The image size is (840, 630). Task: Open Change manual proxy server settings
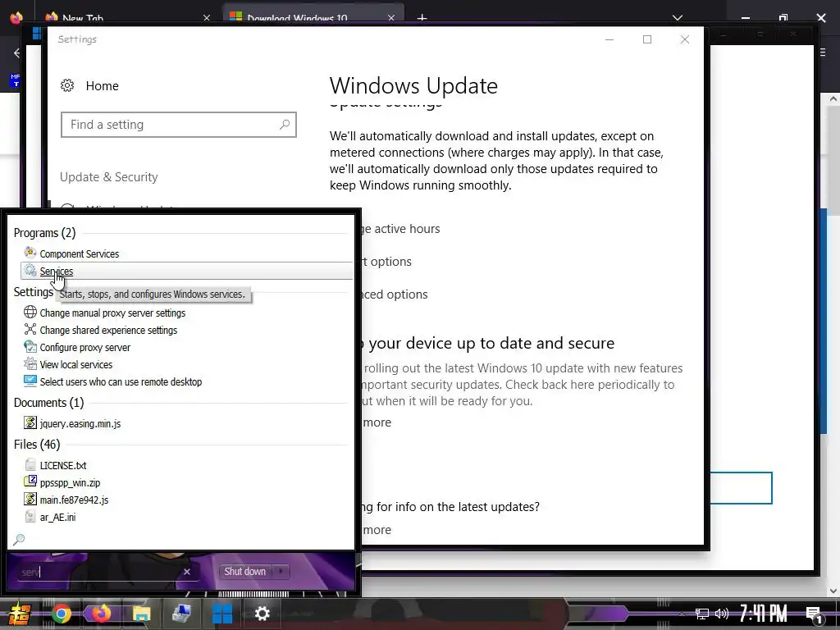(x=112, y=313)
